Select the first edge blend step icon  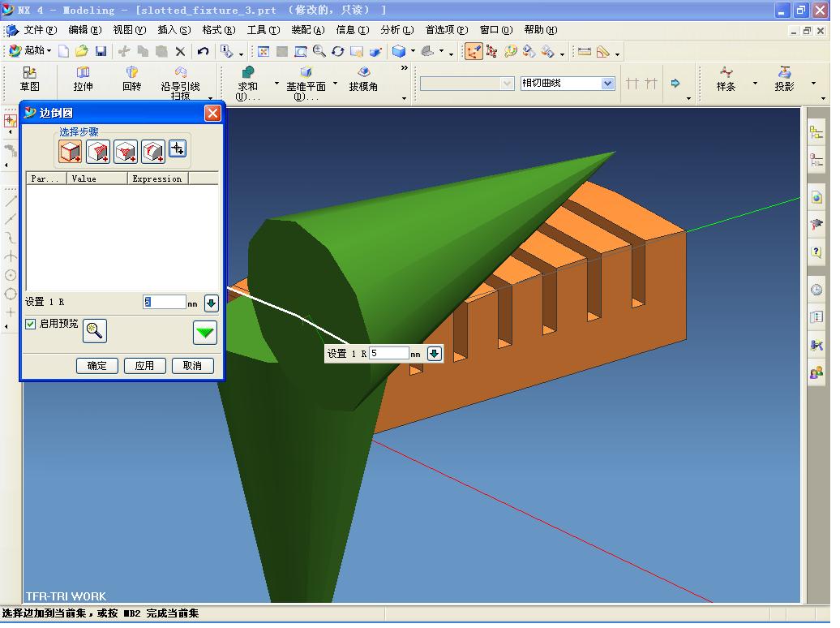(x=71, y=152)
